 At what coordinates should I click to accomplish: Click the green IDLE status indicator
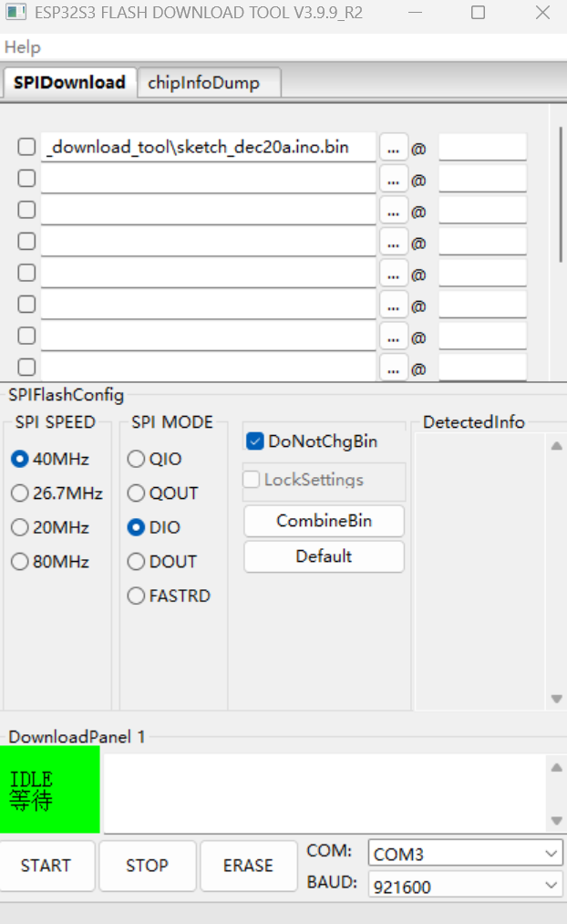(49, 790)
